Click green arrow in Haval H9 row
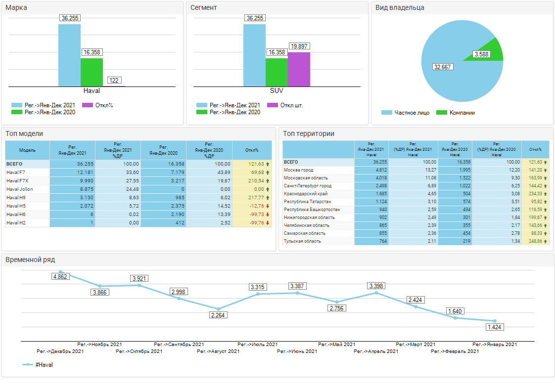The image size is (555, 392). [x=268, y=198]
